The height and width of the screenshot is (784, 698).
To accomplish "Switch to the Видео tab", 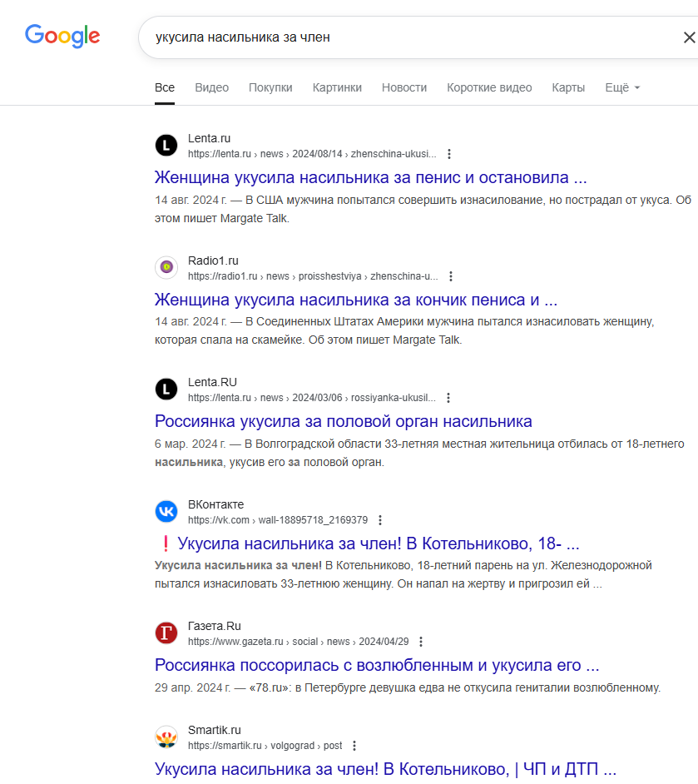I will (212, 87).
